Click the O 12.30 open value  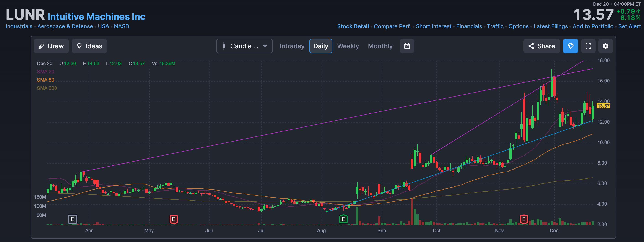point(68,63)
